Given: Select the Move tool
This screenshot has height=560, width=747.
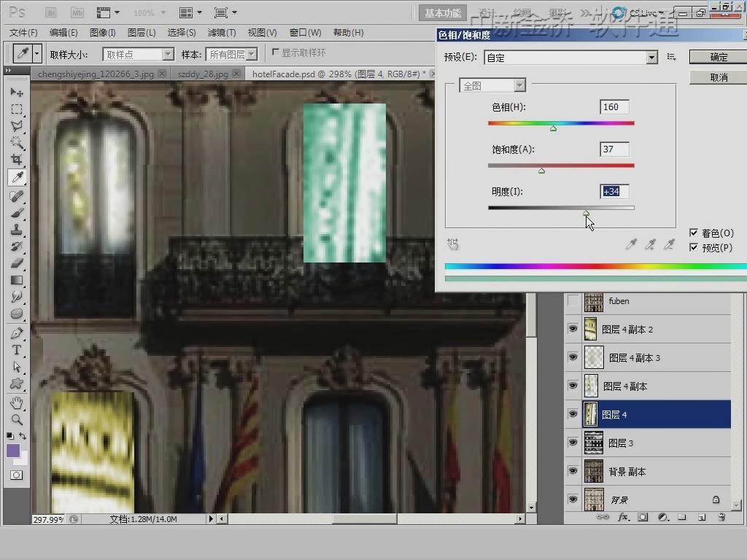Looking at the screenshot, I should (17, 92).
